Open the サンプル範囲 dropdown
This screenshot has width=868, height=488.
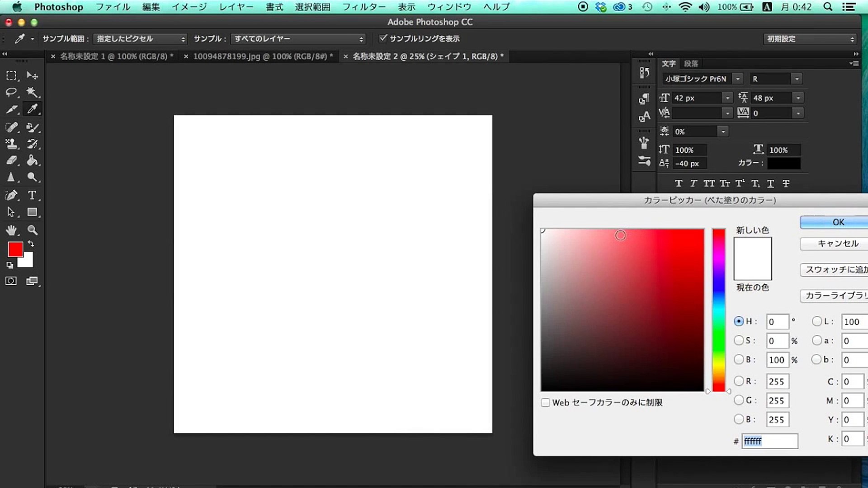(x=140, y=39)
